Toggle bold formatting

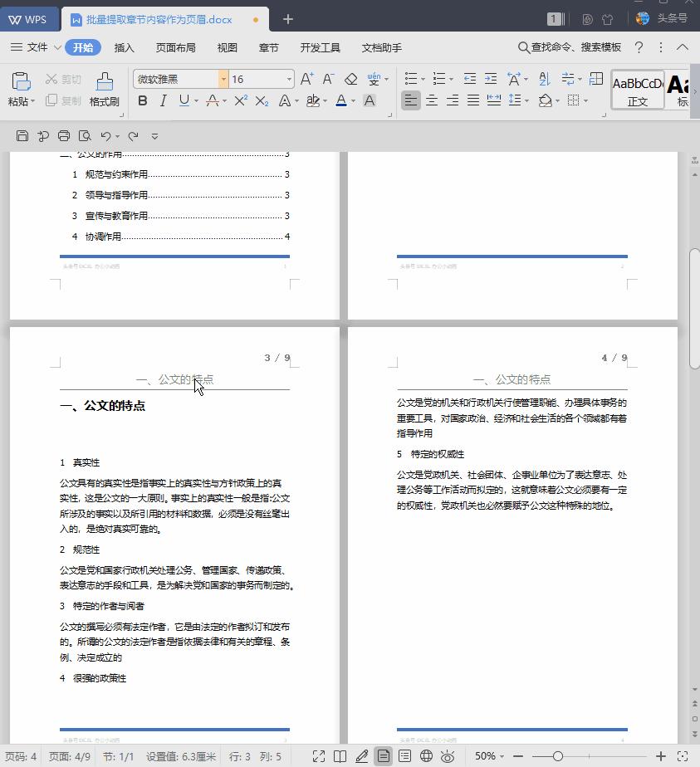pos(142,100)
